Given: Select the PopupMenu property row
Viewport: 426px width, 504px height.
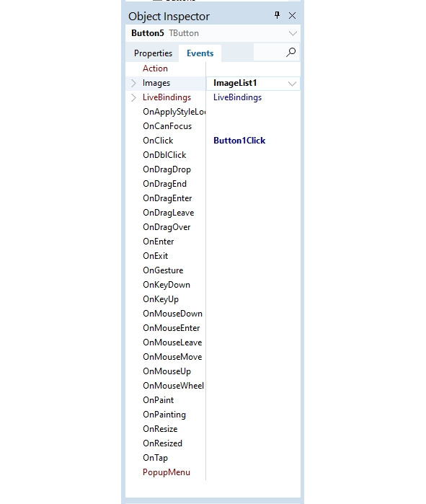Looking at the screenshot, I should [213, 472].
